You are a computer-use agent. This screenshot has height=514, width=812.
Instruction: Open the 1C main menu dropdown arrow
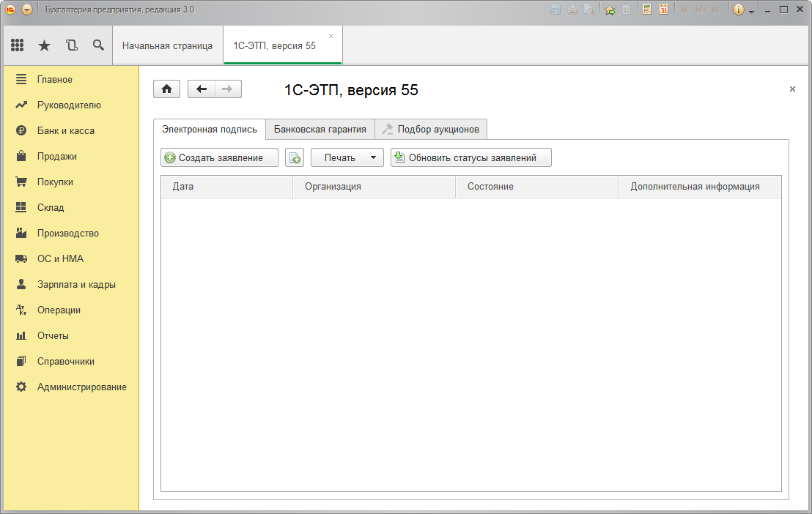tap(27, 10)
